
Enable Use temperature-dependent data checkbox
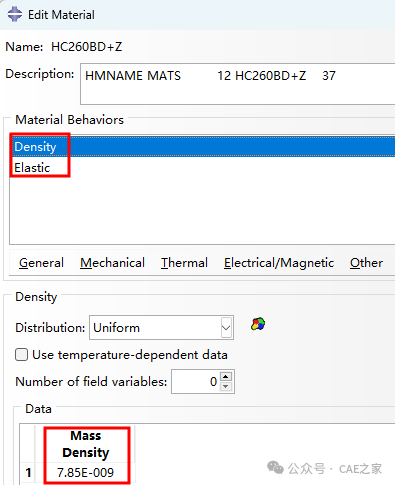pos(21,355)
